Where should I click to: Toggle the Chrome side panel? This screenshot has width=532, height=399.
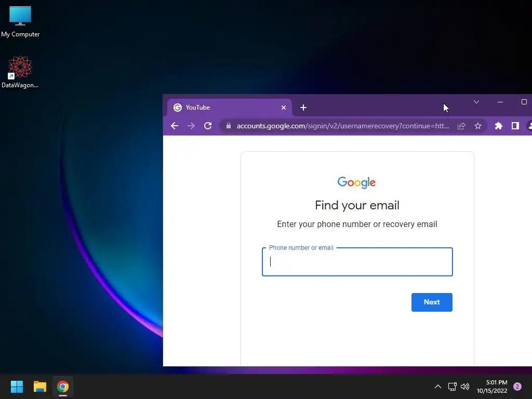click(x=515, y=126)
